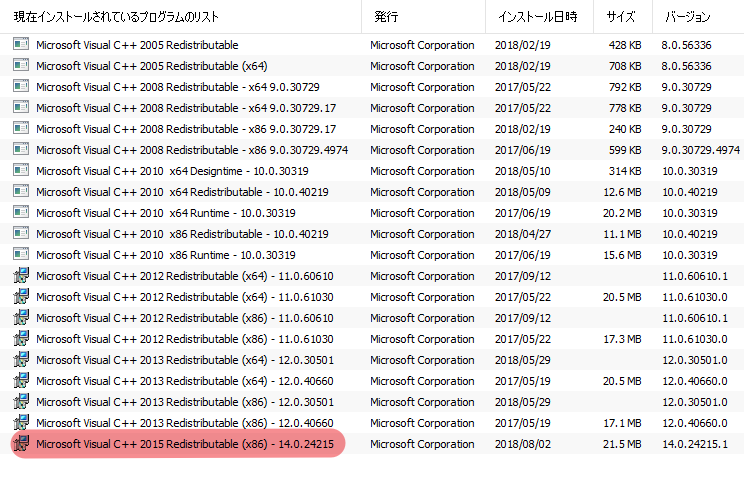Click installer icon of 2013 Redistributable (x86) 12.0.30501

pyautogui.click(x=21, y=401)
